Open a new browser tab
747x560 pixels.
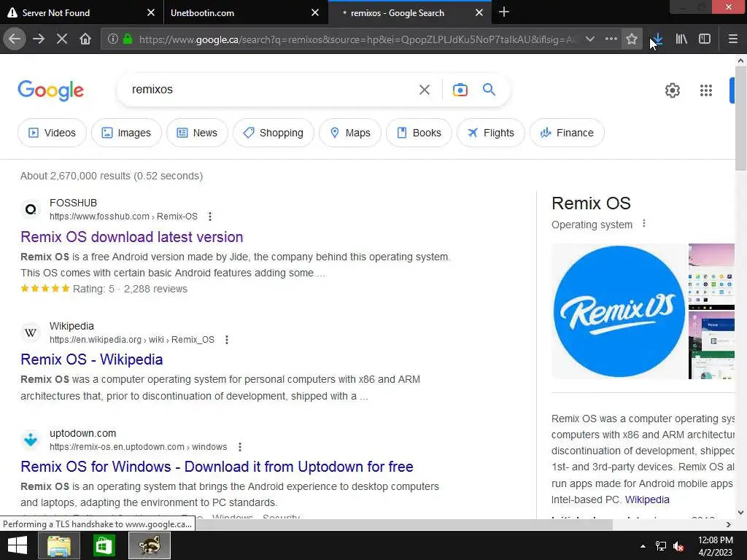tap(504, 12)
